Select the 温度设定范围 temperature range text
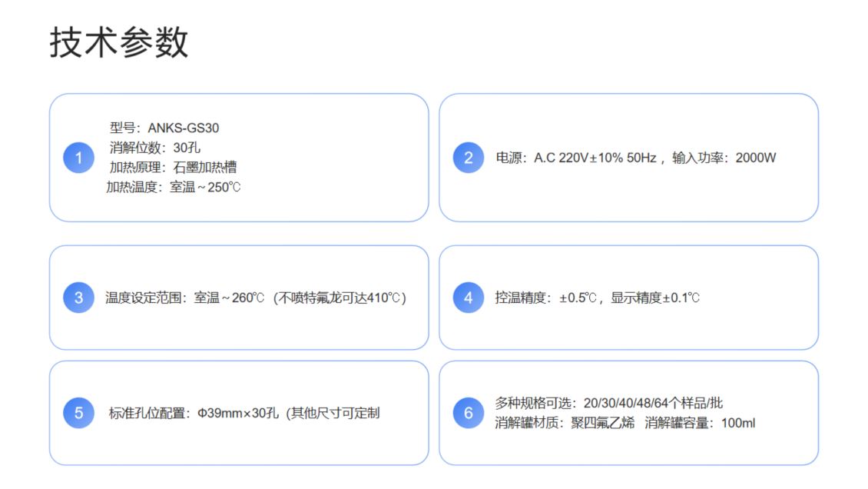 [x=255, y=298]
